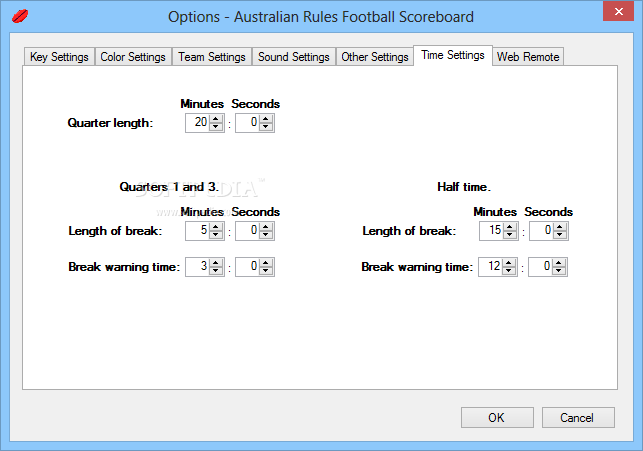Viewport: 643px width, 451px height.
Task: Open the Team Settings tab
Action: click(x=211, y=57)
